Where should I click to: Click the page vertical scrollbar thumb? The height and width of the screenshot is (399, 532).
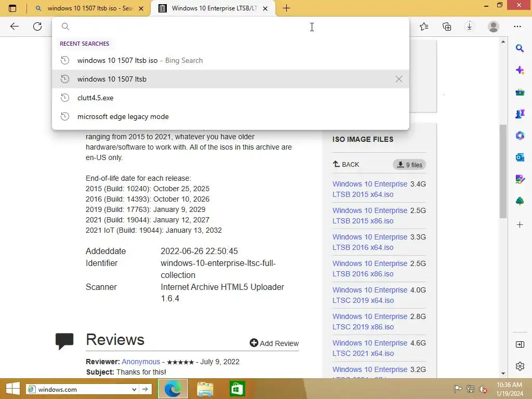[503, 171]
